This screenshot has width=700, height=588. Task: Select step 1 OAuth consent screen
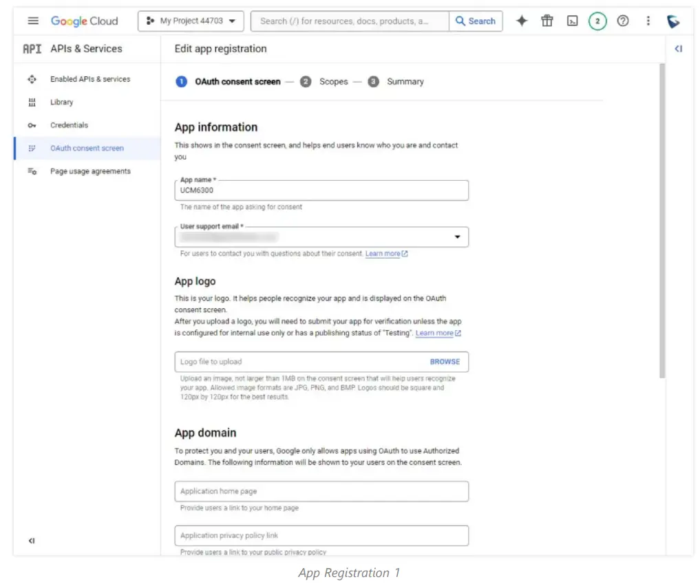[228, 82]
